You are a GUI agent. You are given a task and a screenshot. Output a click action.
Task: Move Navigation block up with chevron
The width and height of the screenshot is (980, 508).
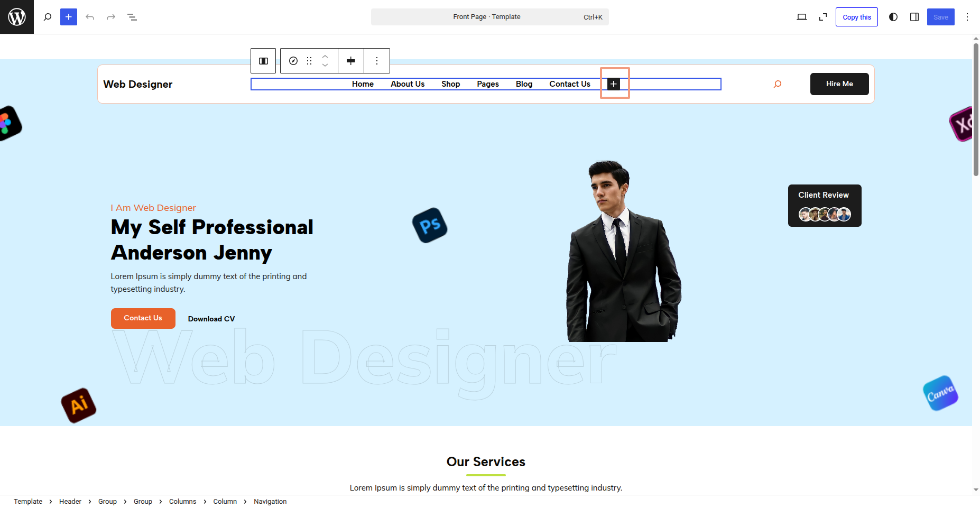[325, 57]
